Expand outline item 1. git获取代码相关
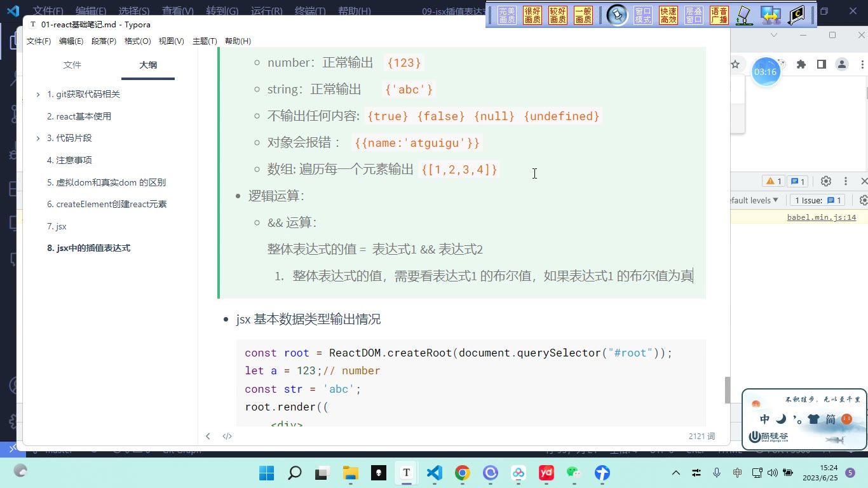The height and width of the screenshot is (488, 868). click(39, 95)
